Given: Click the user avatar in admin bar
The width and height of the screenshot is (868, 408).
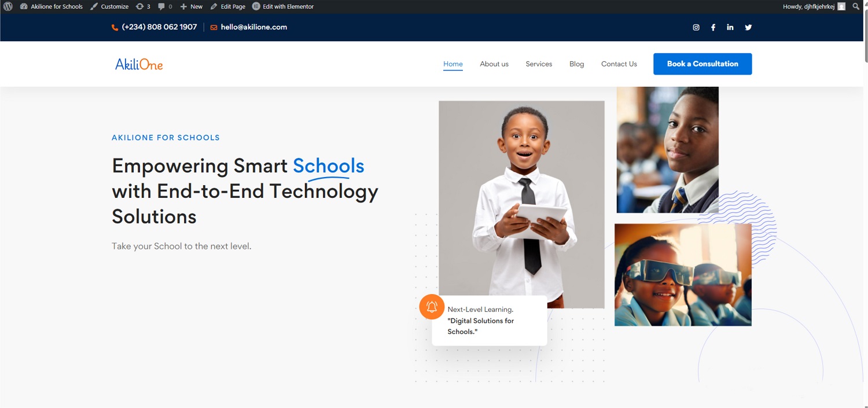Looking at the screenshot, I should [841, 6].
